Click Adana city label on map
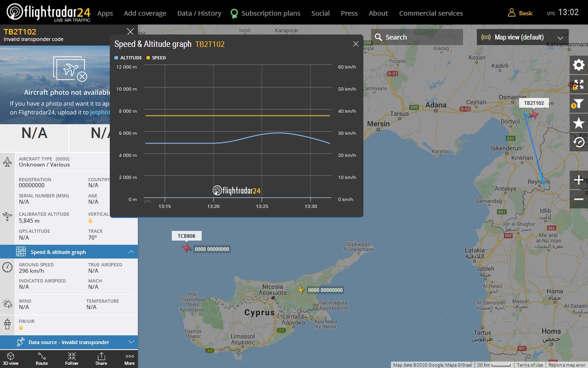 pyautogui.click(x=436, y=105)
